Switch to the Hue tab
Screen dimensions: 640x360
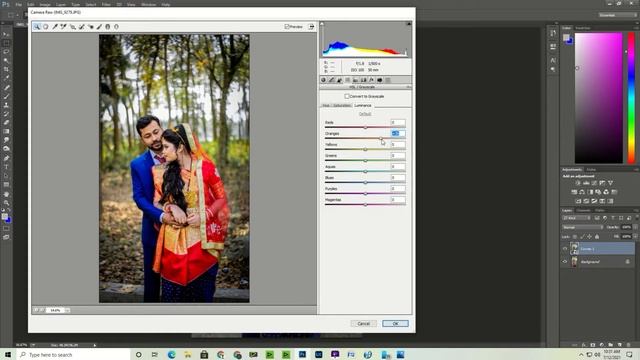click(x=326, y=105)
